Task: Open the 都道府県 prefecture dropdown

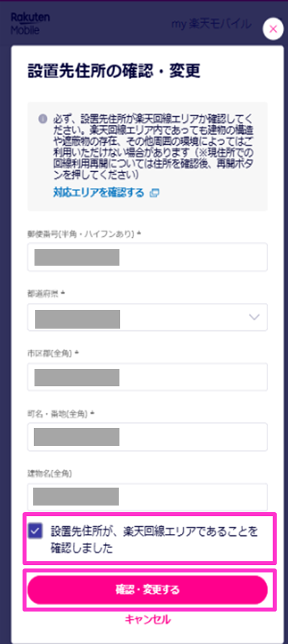Action: 147,317
